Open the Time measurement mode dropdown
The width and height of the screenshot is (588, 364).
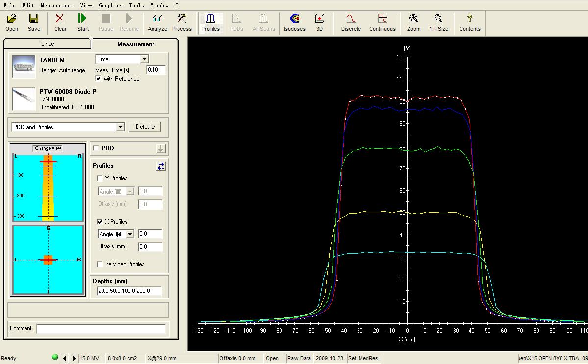144,59
